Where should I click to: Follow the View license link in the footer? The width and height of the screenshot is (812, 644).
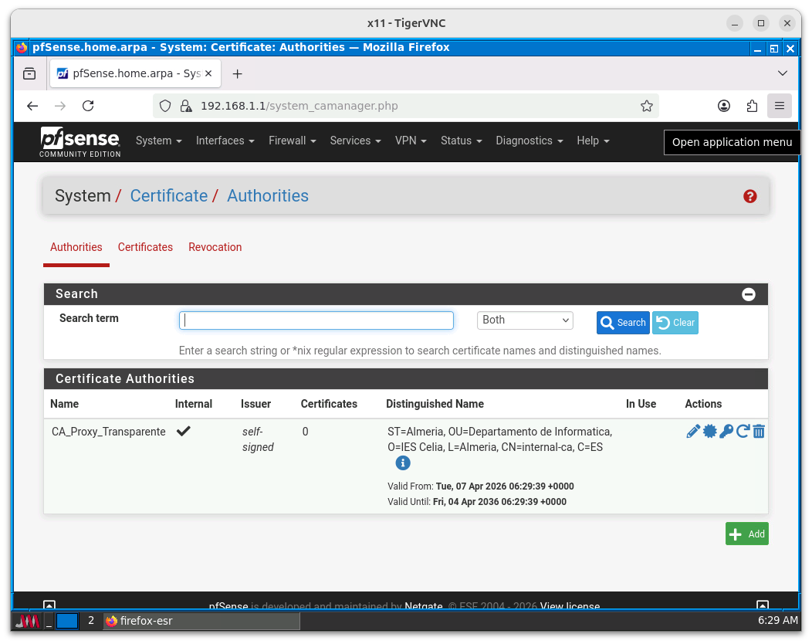(x=570, y=606)
